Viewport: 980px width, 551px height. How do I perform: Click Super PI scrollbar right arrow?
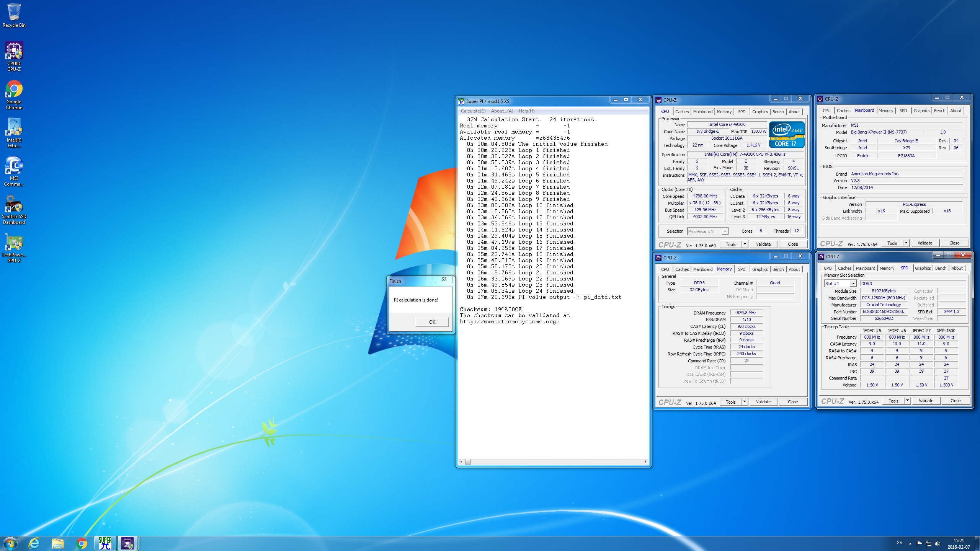[x=645, y=462]
